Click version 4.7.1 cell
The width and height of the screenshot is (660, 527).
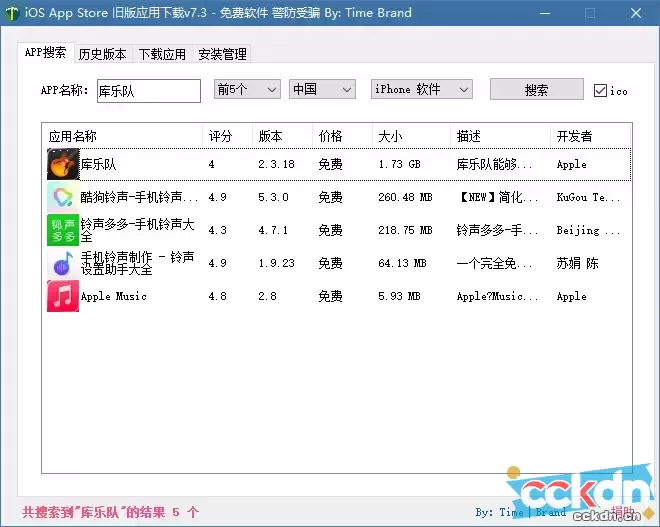[273, 230]
